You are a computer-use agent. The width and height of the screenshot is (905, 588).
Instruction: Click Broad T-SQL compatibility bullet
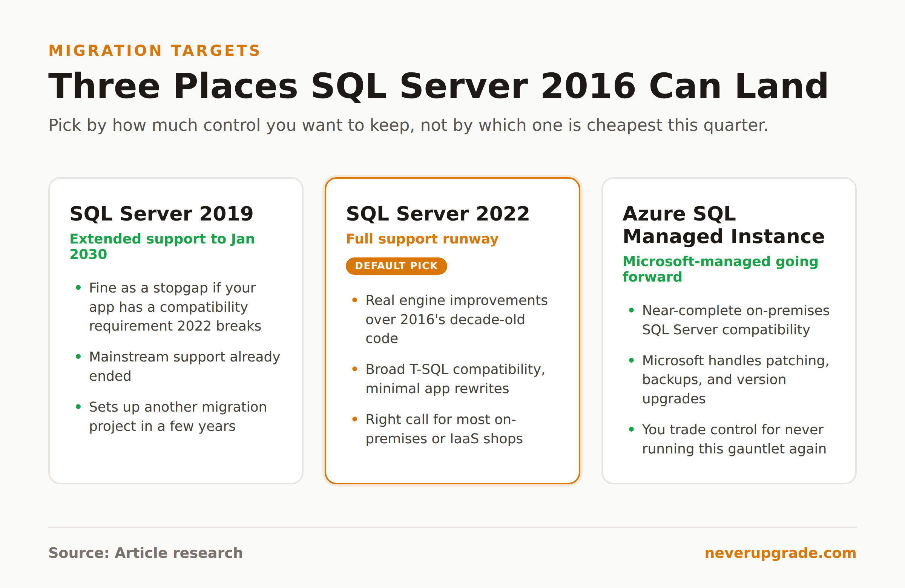(x=456, y=378)
